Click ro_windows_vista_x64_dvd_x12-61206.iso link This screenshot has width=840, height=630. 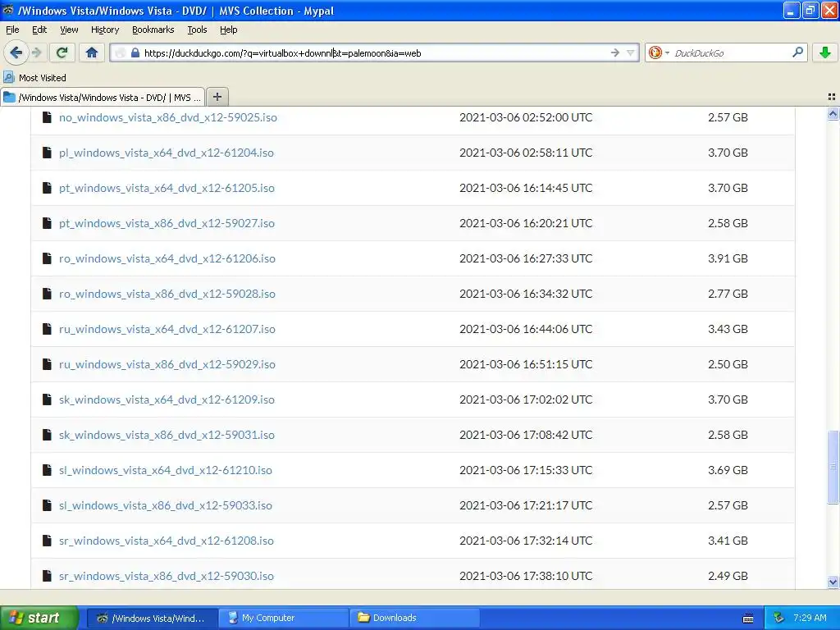[167, 258]
